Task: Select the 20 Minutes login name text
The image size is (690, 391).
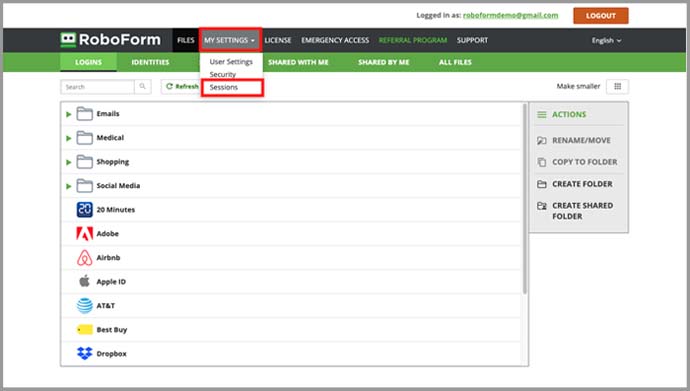Action: (x=116, y=209)
